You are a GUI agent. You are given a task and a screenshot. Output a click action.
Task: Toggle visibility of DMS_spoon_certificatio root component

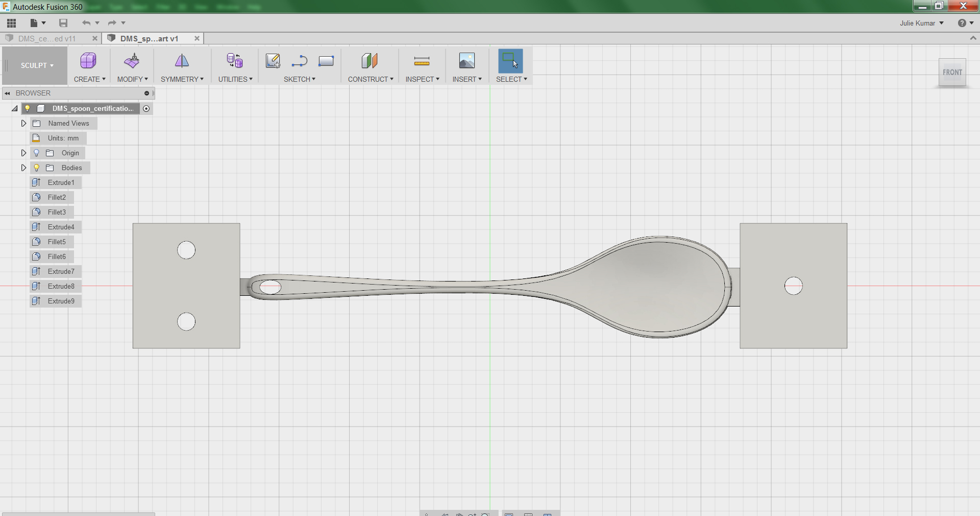point(28,108)
